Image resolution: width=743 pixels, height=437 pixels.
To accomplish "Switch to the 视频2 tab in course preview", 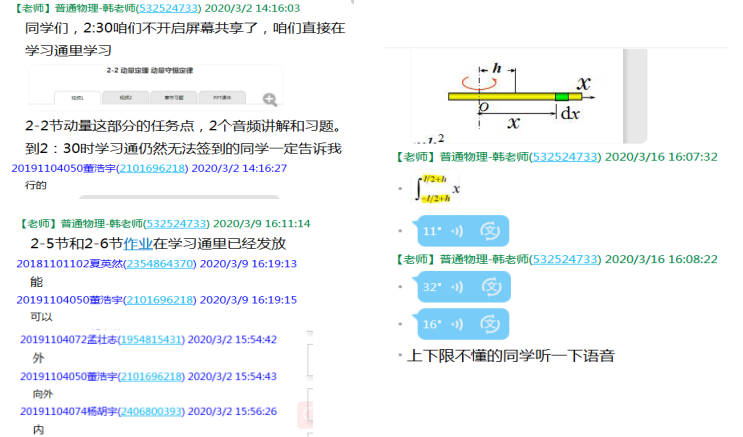I will [124, 98].
